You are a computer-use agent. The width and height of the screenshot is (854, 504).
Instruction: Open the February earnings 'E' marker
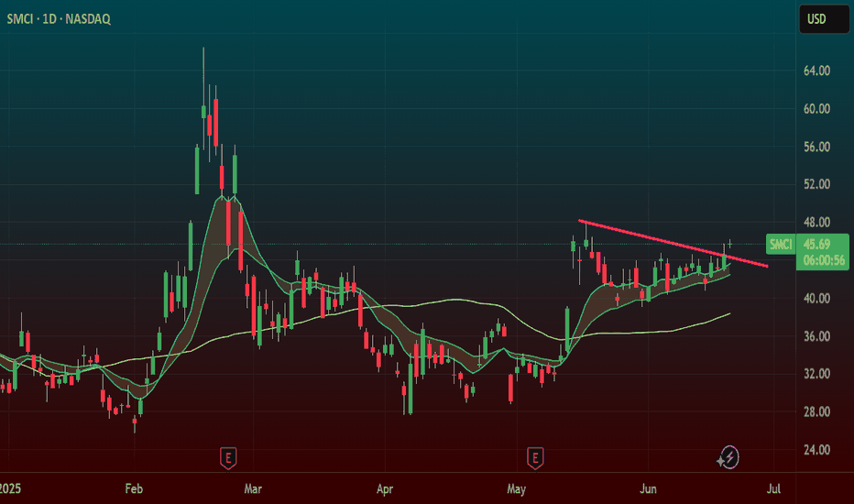(228, 457)
